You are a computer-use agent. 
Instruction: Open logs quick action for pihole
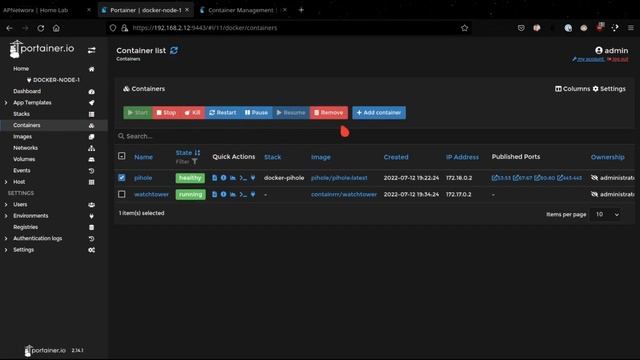[214, 178]
